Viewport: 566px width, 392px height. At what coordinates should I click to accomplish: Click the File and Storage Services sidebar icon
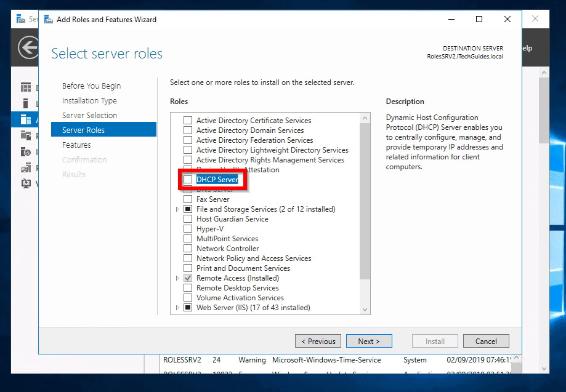[26, 135]
